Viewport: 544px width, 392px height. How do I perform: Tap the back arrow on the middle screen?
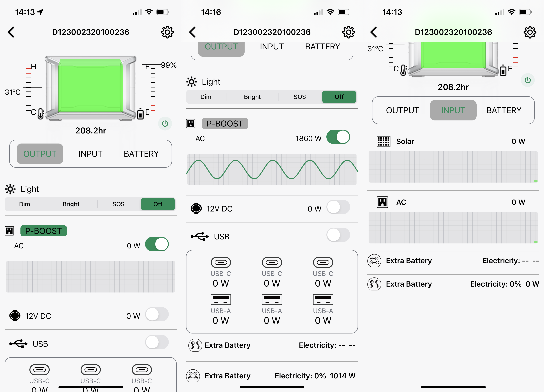coord(192,32)
